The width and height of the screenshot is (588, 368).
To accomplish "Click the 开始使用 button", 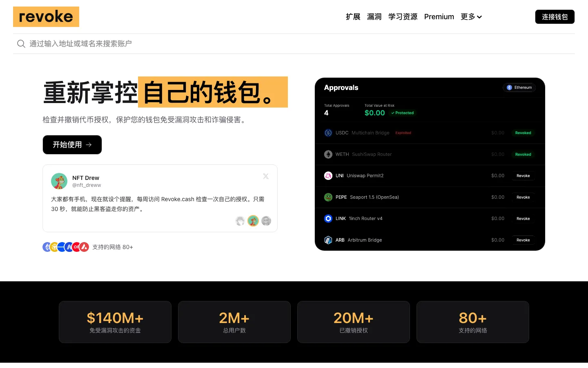I will pyautogui.click(x=72, y=145).
